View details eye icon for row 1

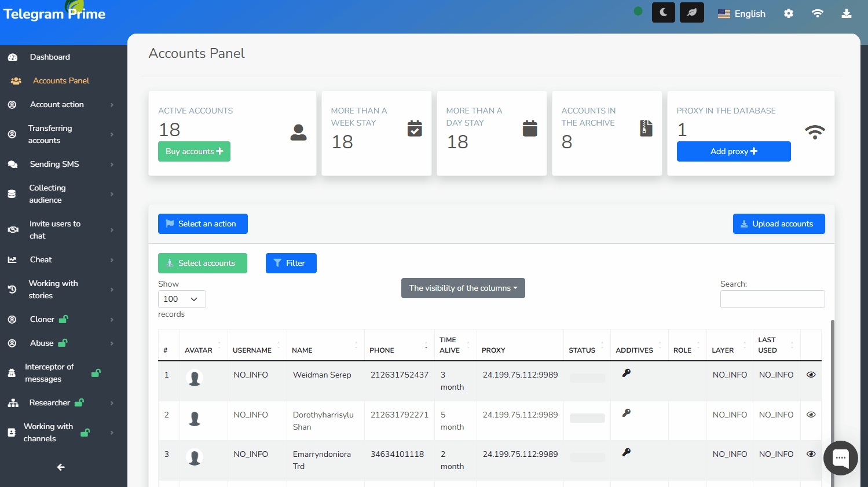[811, 375]
